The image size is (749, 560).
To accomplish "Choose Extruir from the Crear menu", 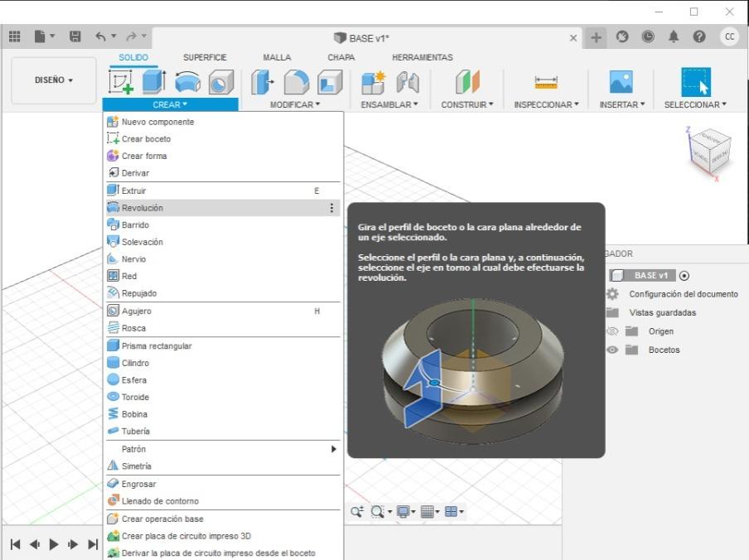I will click(x=223, y=191).
